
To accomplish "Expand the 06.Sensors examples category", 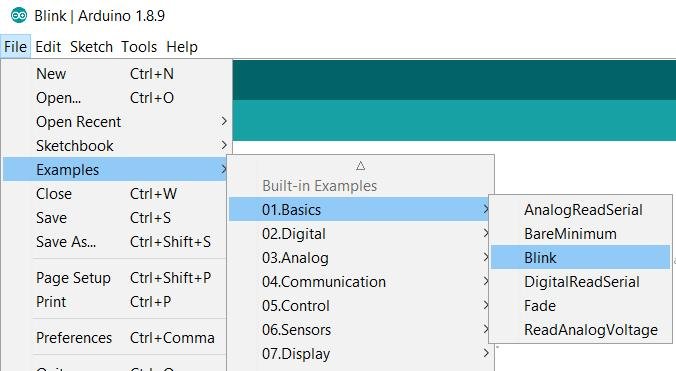I will pos(360,330).
